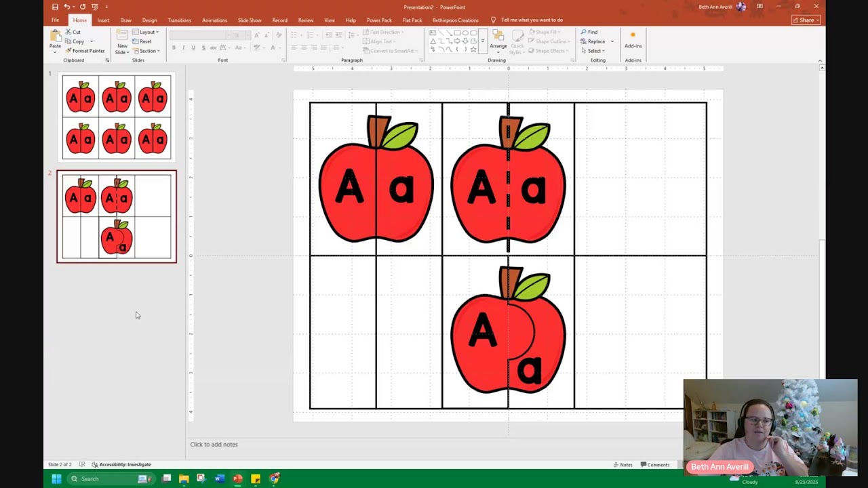
Task: Switch to the Insert tab
Action: pos(103,20)
